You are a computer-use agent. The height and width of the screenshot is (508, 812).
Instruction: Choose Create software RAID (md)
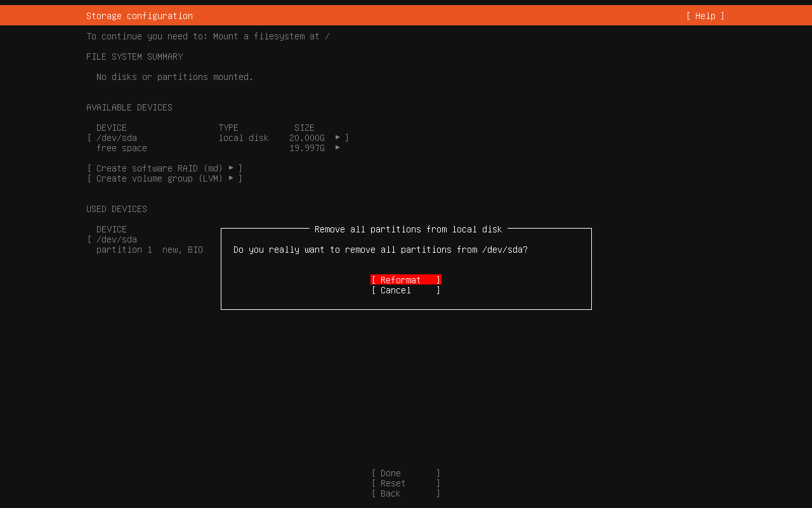tap(160, 168)
